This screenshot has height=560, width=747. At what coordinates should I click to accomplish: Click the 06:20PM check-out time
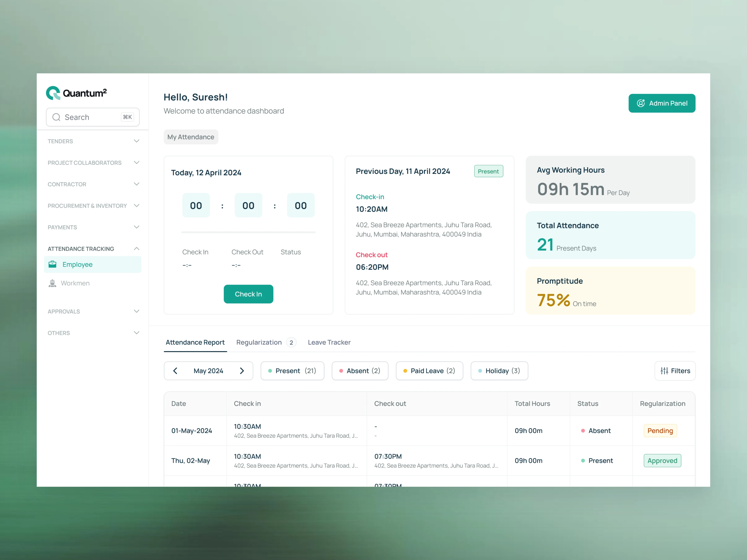372,267
